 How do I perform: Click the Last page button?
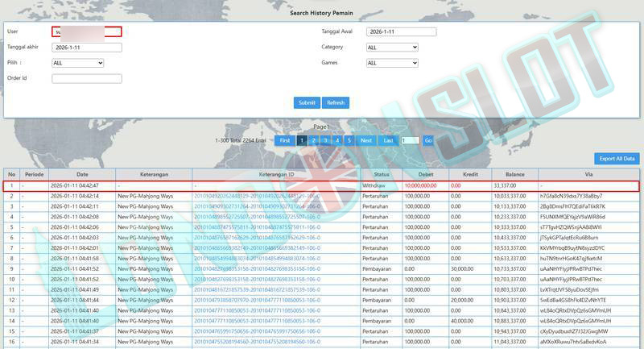(388, 140)
